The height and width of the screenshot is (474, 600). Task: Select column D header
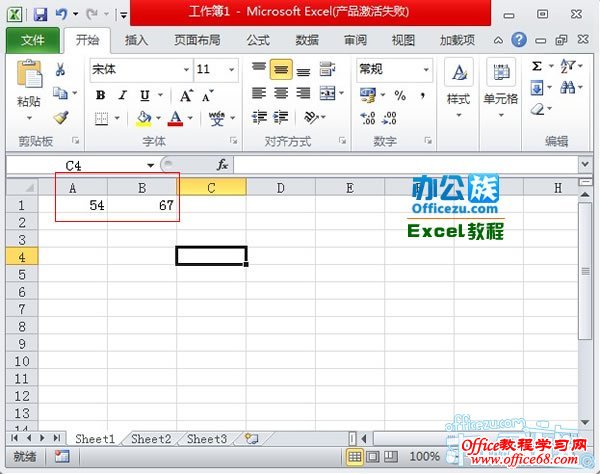click(280, 188)
